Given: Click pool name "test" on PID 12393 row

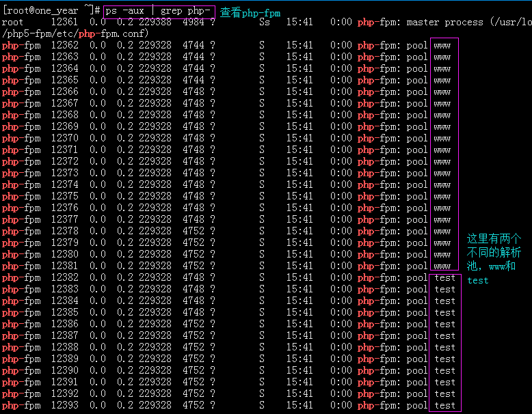Looking at the screenshot, I should pos(444,406).
